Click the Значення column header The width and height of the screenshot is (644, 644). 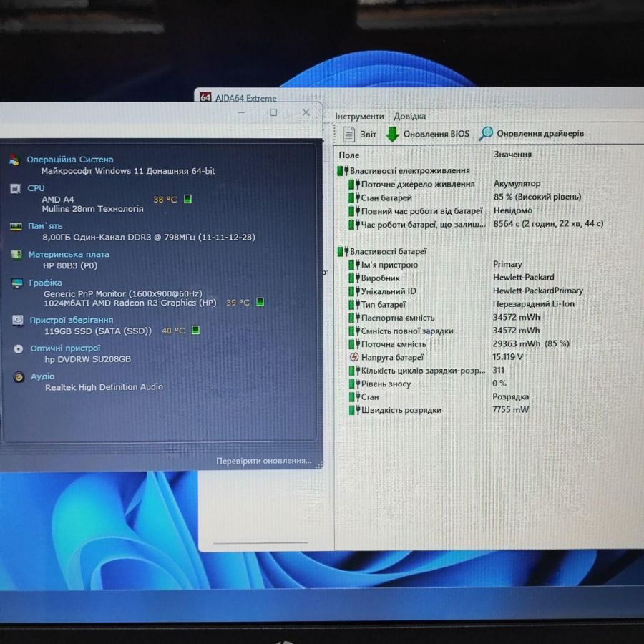click(x=512, y=155)
